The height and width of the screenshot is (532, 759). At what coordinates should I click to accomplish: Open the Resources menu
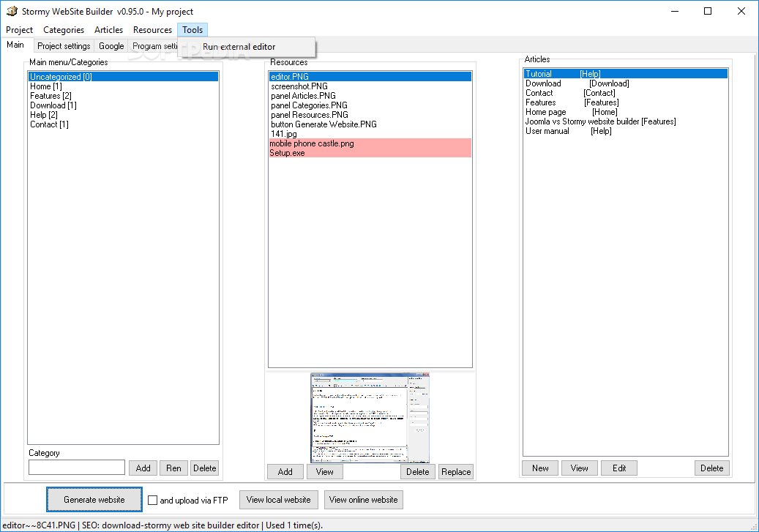click(152, 30)
